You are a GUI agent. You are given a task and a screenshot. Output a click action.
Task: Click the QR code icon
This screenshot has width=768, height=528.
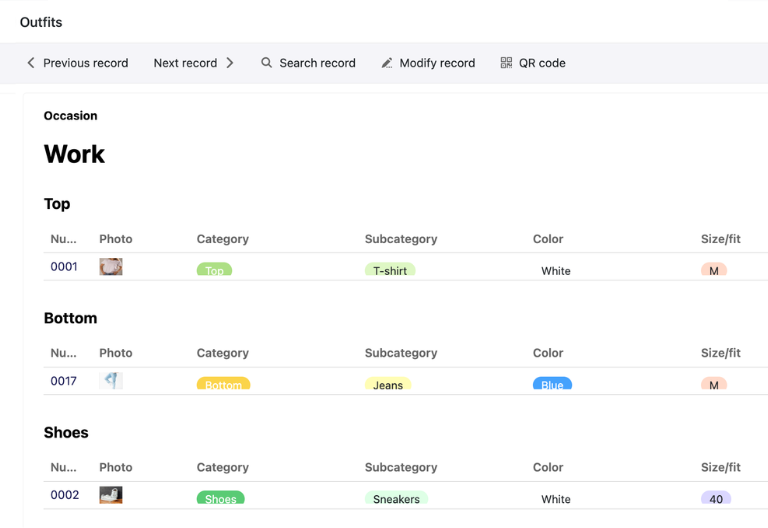(506, 63)
